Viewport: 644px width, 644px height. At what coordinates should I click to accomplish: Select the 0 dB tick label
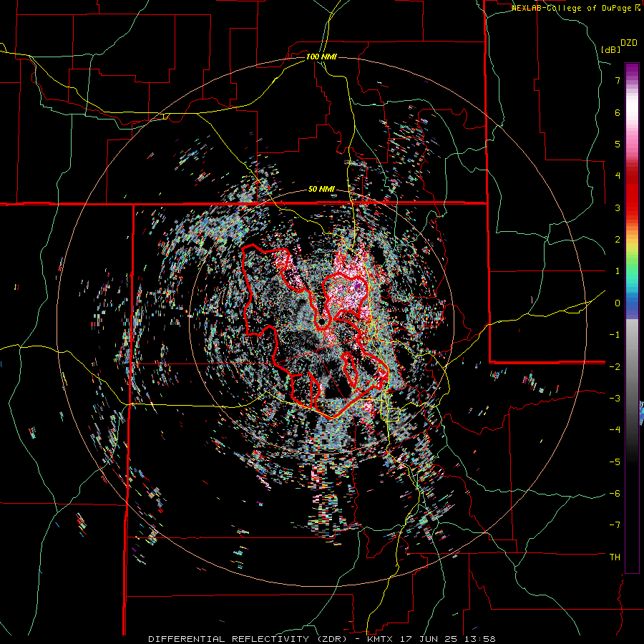pyautogui.click(x=618, y=303)
